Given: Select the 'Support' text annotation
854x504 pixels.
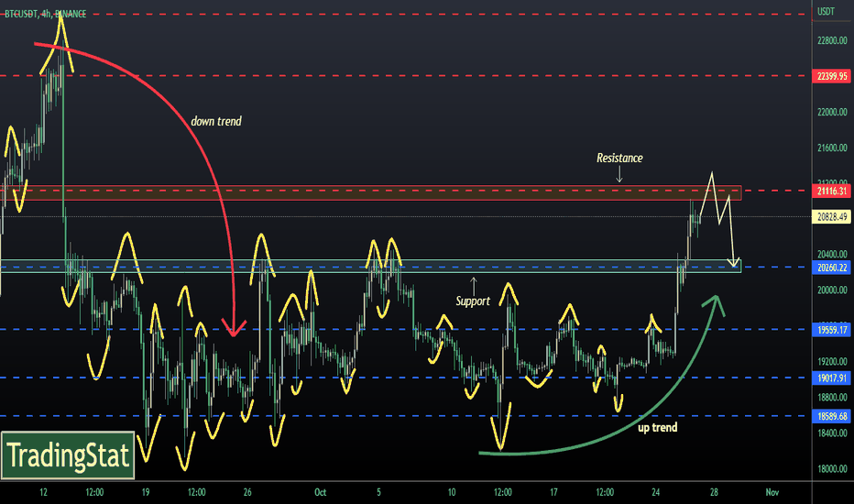Looking at the screenshot, I should point(473,301).
